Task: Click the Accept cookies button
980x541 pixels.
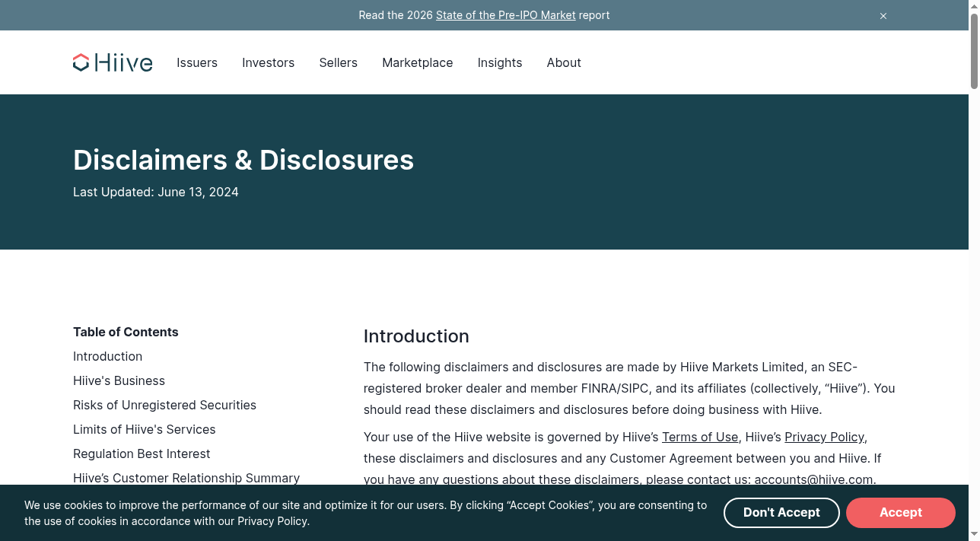Action: (x=901, y=513)
